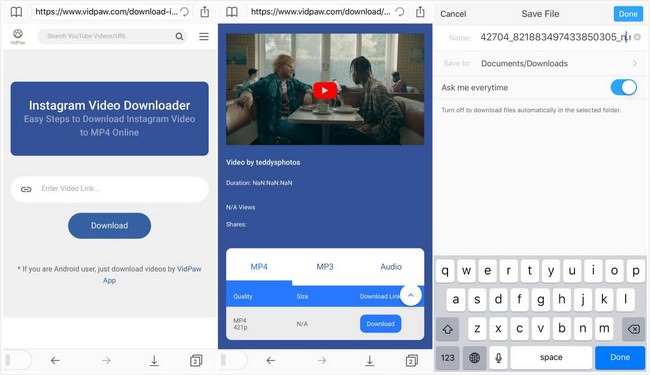Toggle Ask me everytime switch
Screen dimensions: 650x375
[x=623, y=87]
